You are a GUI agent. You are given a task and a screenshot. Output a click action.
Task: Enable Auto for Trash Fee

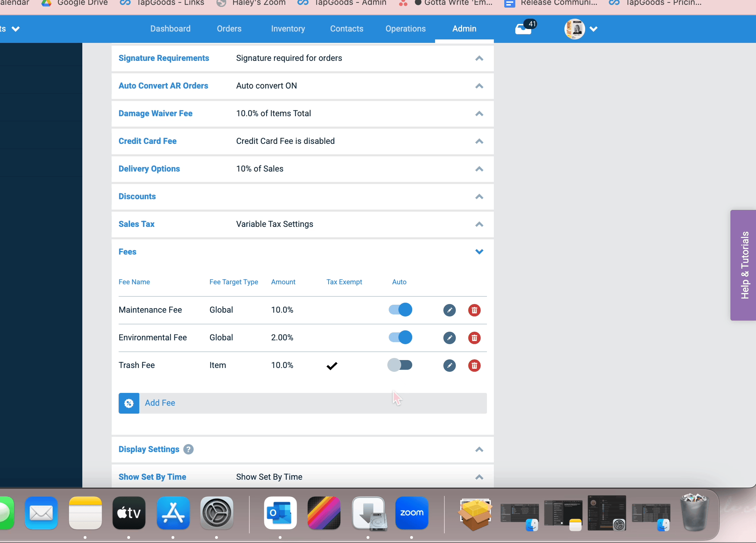[x=400, y=365]
